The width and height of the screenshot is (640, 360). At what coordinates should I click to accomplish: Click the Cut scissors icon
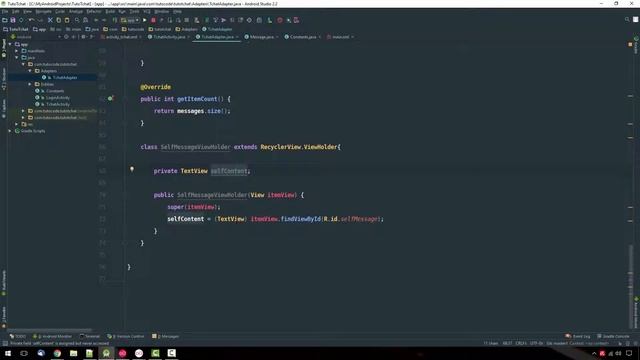coord(50,20)
